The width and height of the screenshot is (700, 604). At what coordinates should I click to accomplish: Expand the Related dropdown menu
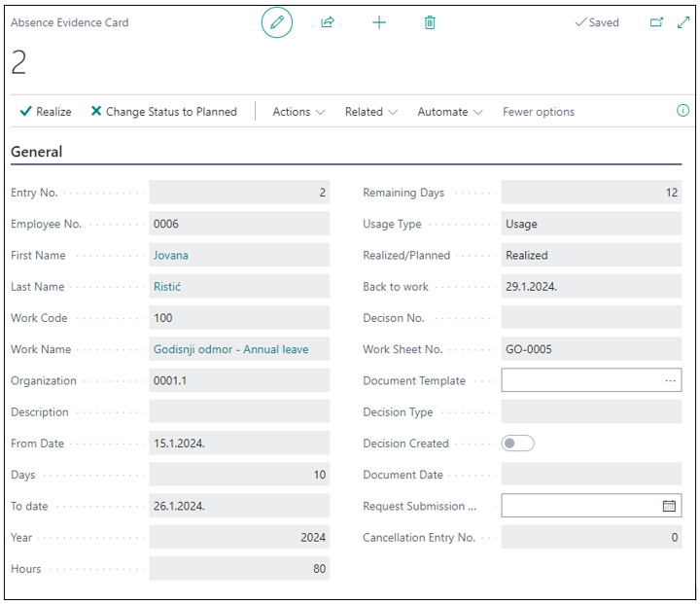point(371,112)
